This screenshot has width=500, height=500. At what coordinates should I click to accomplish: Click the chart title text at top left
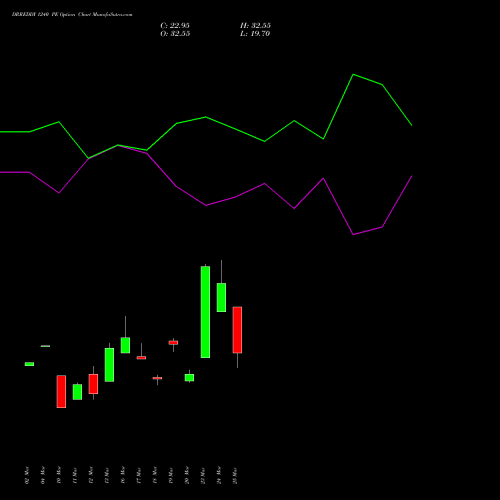point(72,15)
